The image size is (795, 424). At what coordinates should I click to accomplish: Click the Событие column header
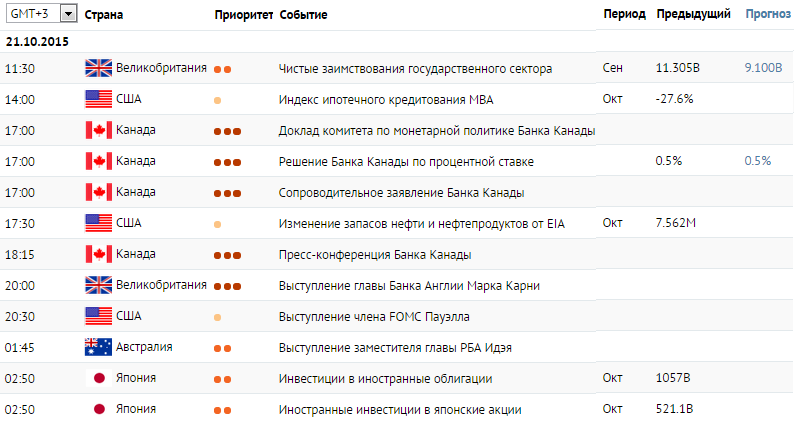point(303,15)
